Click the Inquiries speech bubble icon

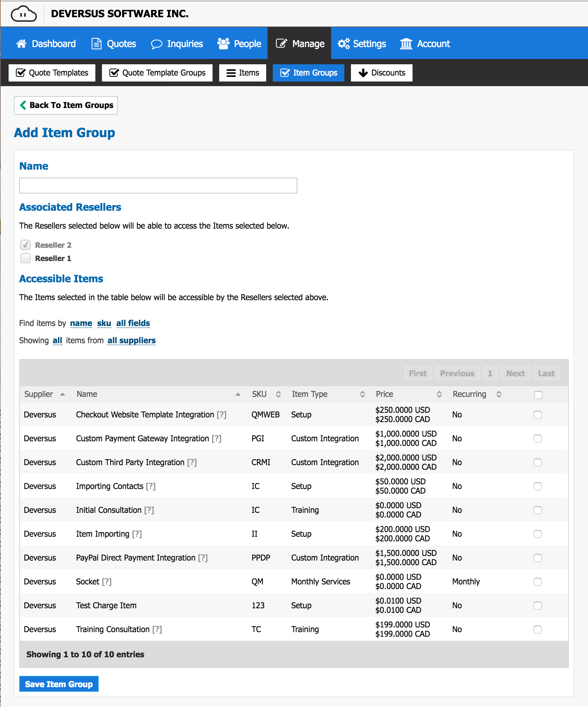coord(156,44)
